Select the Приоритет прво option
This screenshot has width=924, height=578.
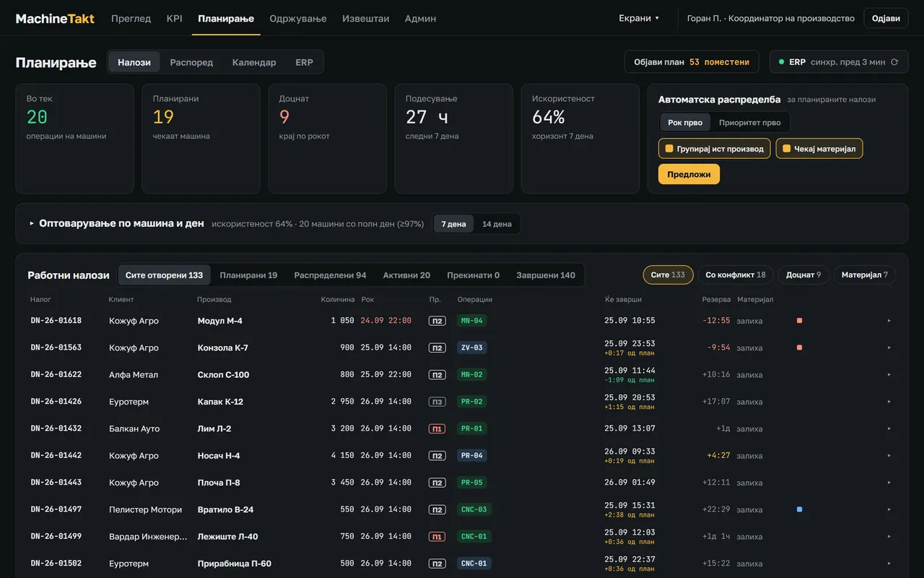(750, 122)
